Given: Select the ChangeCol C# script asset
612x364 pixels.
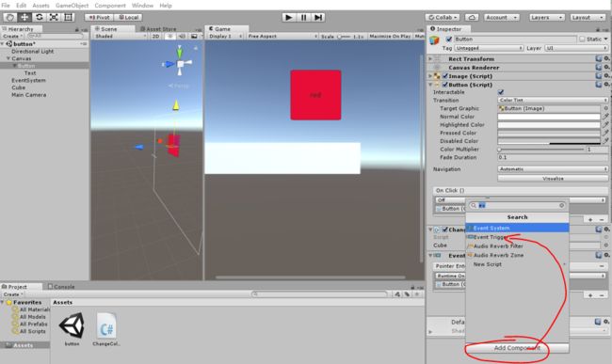Looking at the screenshot, I should click(x=106, y=328).
